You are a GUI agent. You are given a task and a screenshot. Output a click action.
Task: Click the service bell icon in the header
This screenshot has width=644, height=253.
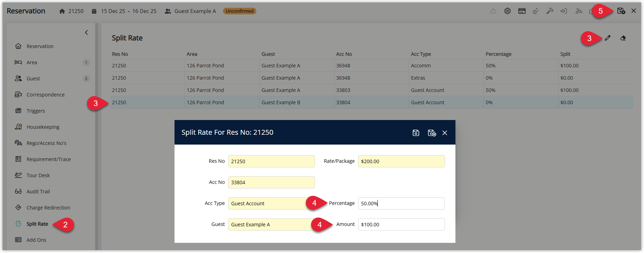pyautogui.click(x=493, y=11)
